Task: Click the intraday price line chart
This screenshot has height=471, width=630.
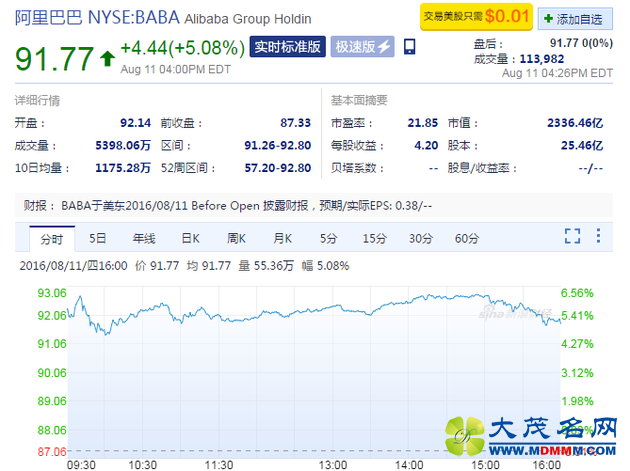Action: coord(313,372)
